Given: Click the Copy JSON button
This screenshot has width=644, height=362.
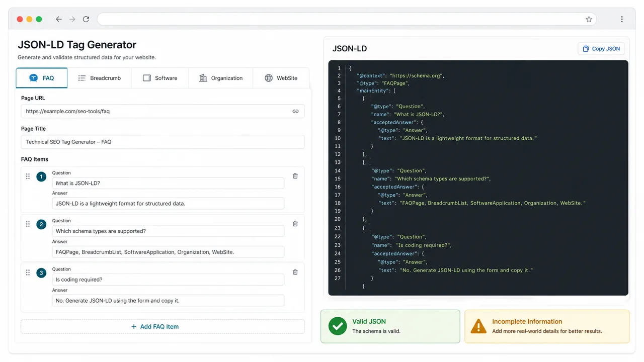Looking at the screenshot, I should point(601,49).
